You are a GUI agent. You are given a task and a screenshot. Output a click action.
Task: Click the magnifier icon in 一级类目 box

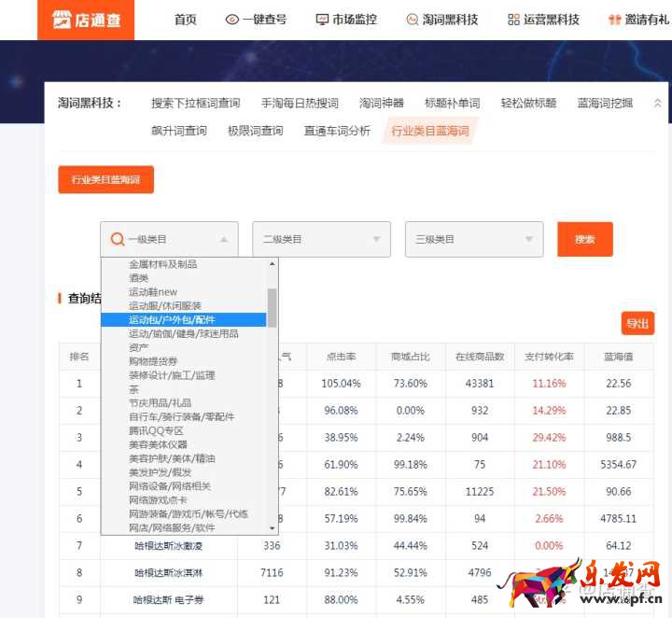point(118,239)
